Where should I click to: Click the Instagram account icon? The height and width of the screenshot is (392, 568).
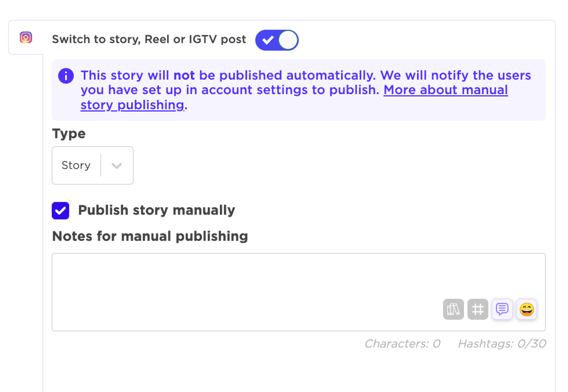(26, 37)
